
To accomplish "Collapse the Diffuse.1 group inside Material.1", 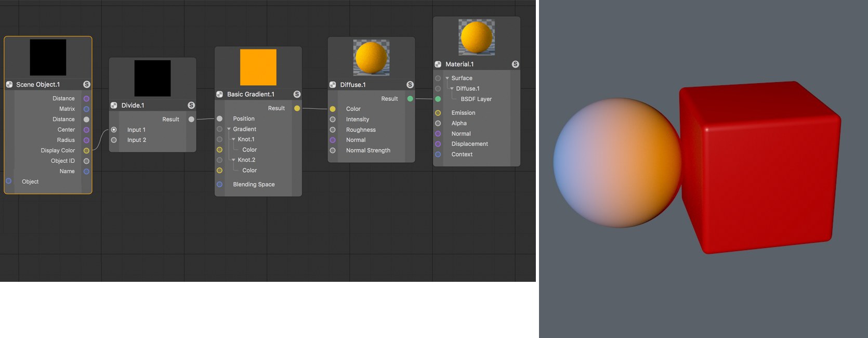I will coord(452,88).
